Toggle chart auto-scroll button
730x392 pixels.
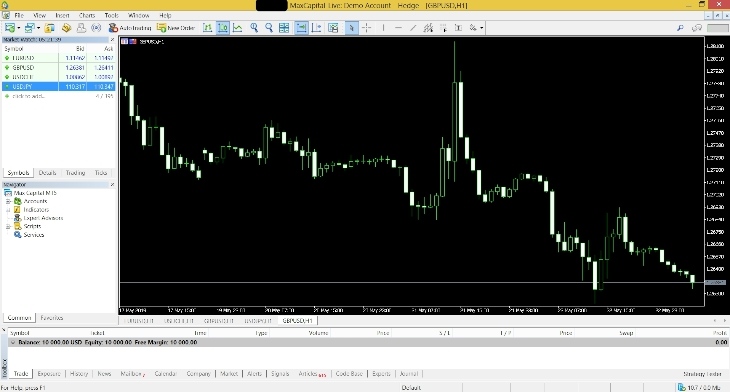[301, 28]
